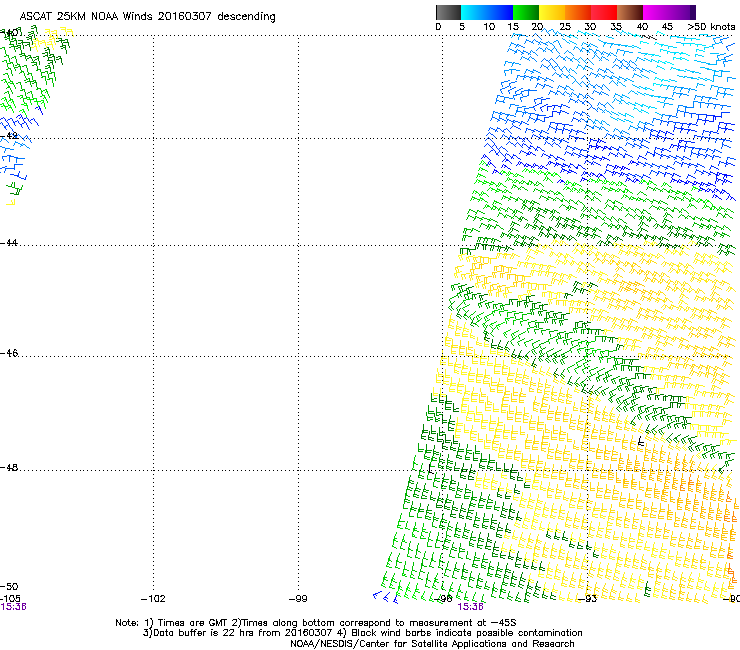The width and height of the screenshot is (740, 650).
Task: Select the red 30-35 knots legend swatch
Action: tap(604, 12)
